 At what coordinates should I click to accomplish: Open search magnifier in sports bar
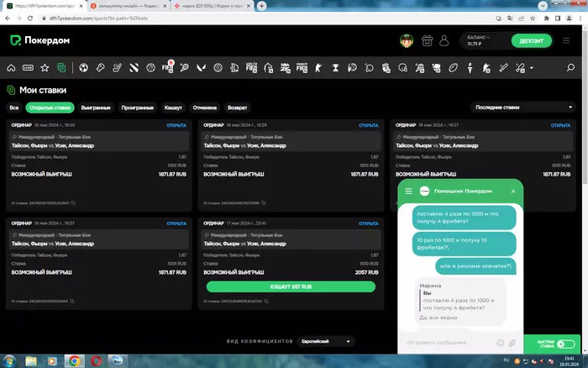coord(570,67)
